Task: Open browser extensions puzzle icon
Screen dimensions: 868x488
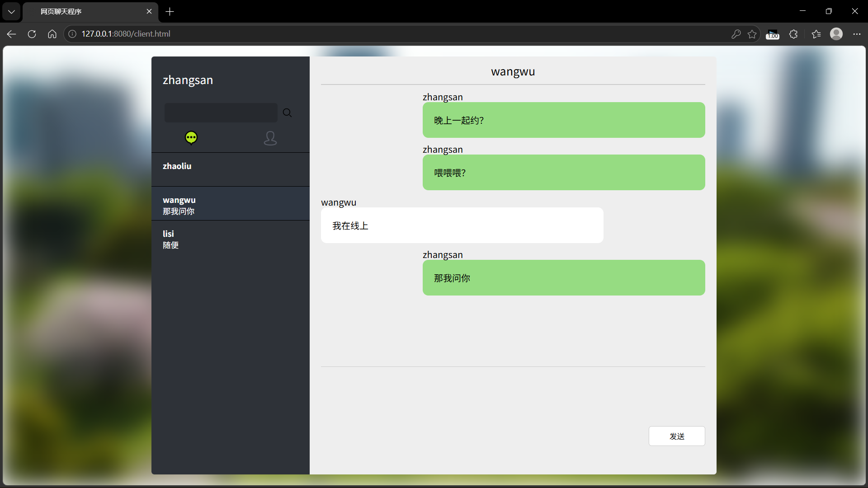Action: tap(793, 34)
